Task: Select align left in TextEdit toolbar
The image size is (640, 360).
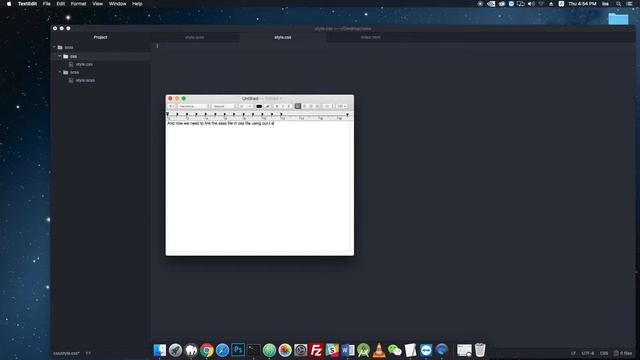Action: pyautogui.click(x=298, y=106)
